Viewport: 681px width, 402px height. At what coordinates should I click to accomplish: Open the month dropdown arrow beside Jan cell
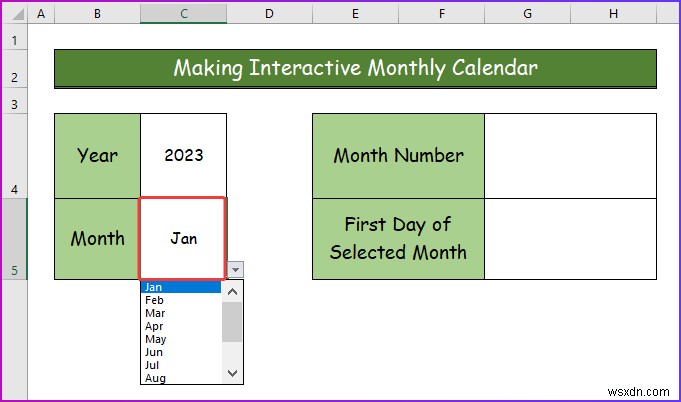pyautogui.click(x=235, y=270)
